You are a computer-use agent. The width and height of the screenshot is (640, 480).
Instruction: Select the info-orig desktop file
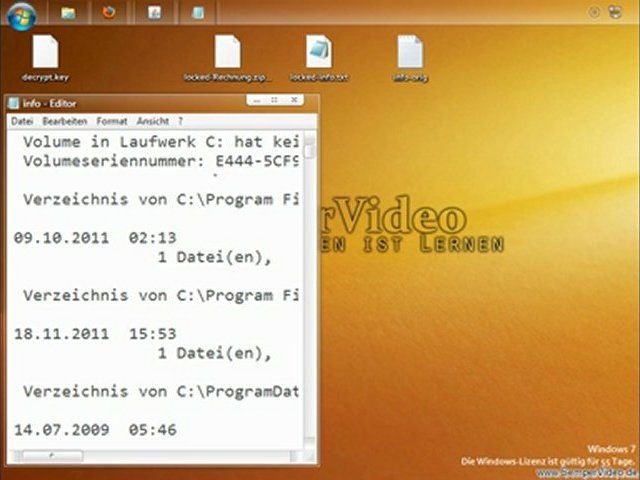click(x=410, y=56)
